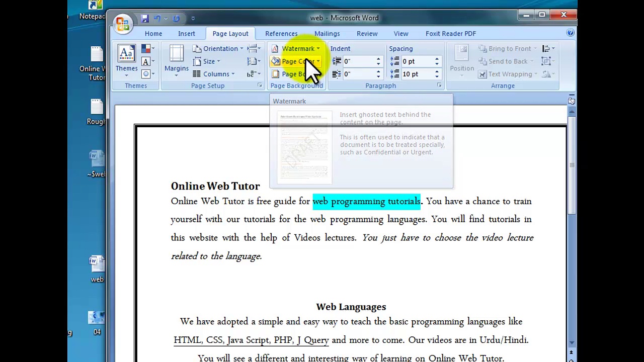Switch to the Insert tab

186,34
